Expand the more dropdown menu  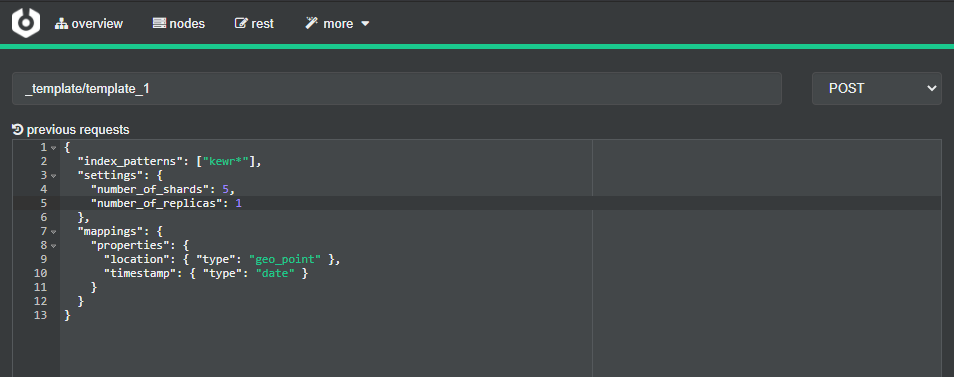click(x=338, y=24)
